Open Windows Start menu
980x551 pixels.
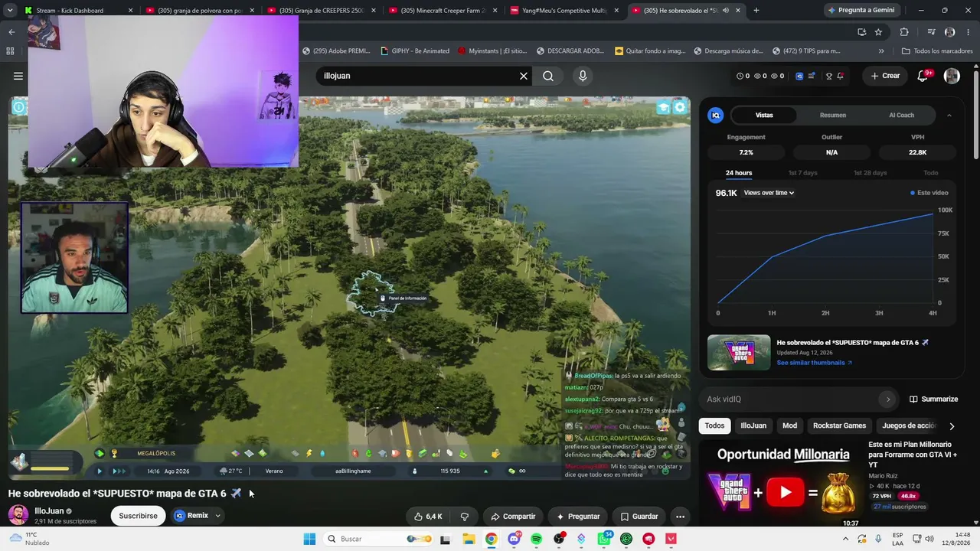pos(309,539)
